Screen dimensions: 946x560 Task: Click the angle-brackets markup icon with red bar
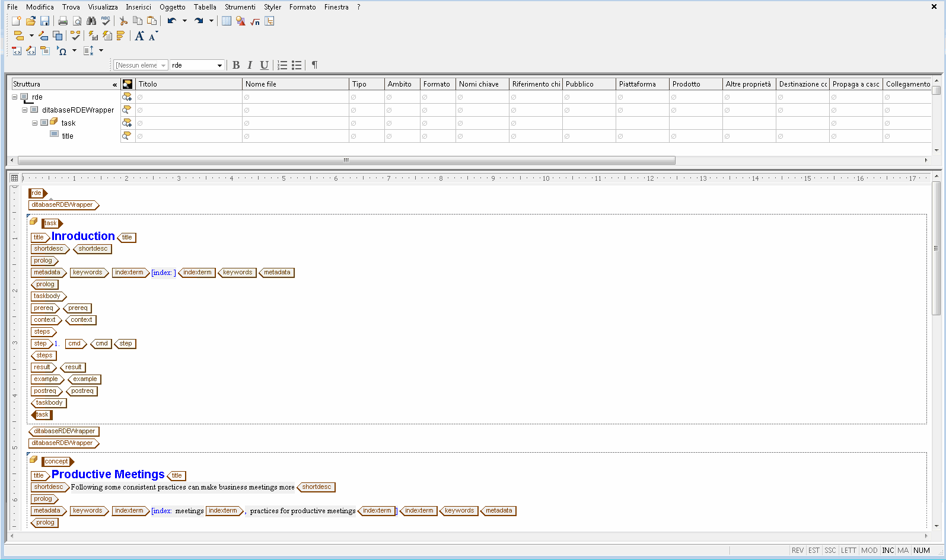pyautogui.click(x=17, y=51)
